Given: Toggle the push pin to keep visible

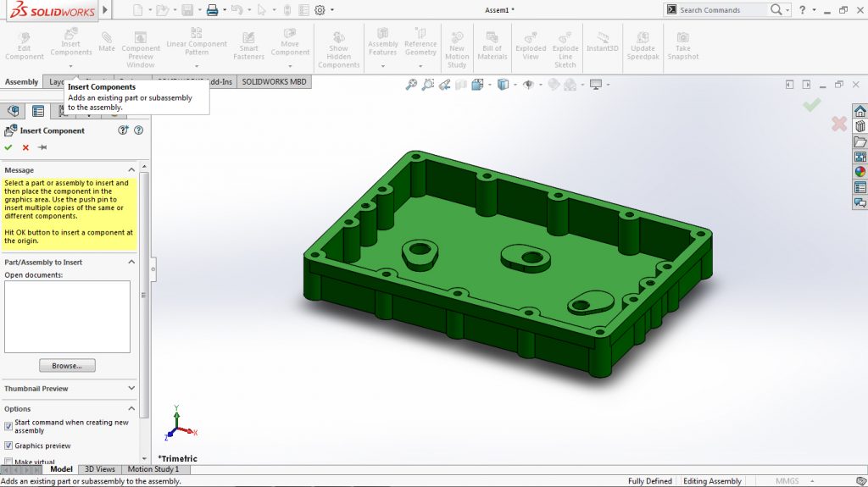Looking at the screenshot, I should click(42, 147).
